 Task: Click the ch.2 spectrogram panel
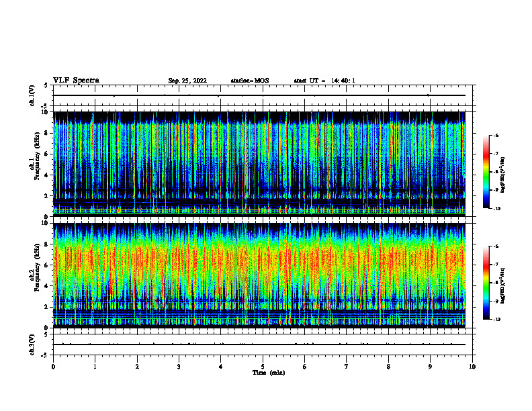click(259, 275)
